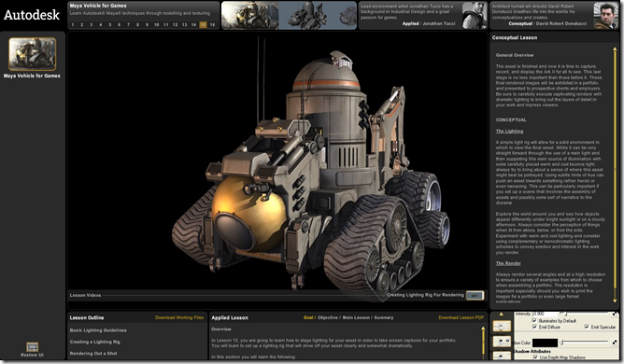Toggle Emit Specular checkbox
This screenshot has width=624, height=364.
coord(587,327)
